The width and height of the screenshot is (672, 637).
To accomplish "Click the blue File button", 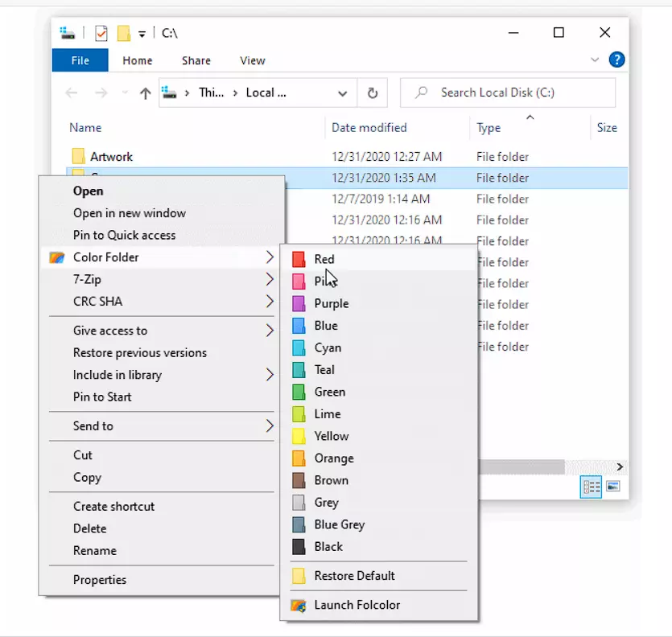I will [x=80, y=60].
